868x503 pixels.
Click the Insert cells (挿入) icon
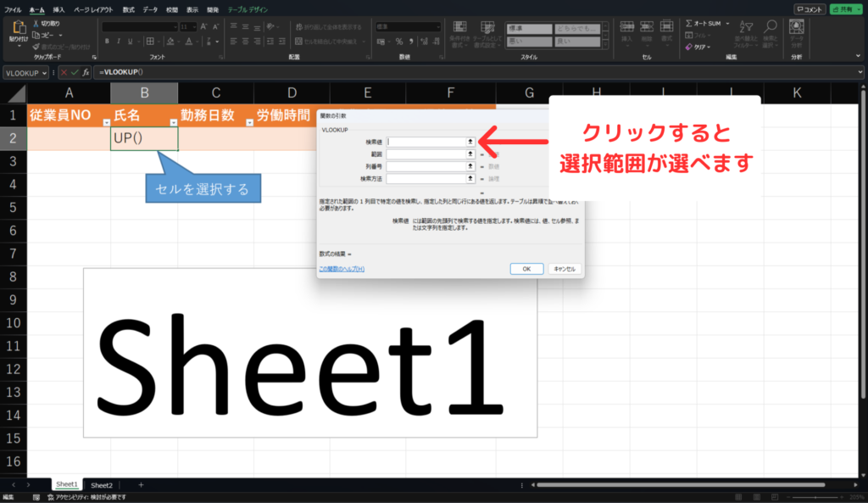coord(626,27)
